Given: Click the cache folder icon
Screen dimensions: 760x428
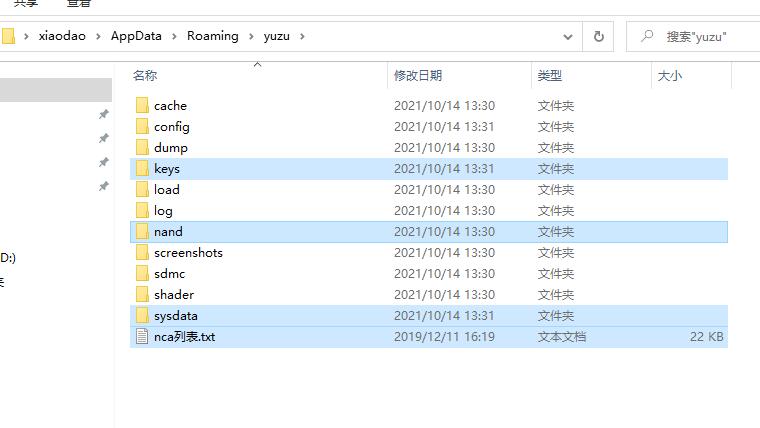Looking at the screenshot, I should click(x=142, y=105).
